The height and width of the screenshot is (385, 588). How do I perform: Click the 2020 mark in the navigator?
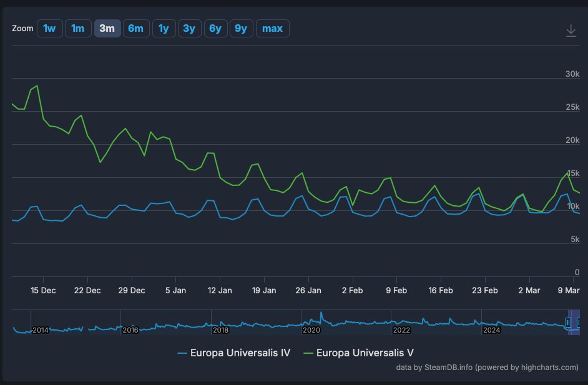point(311,330)
